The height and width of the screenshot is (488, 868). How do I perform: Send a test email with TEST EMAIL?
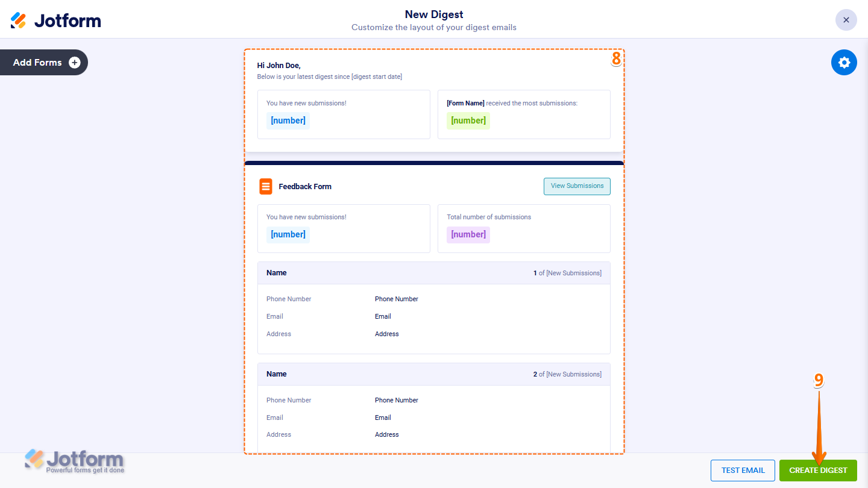point(743,470)
